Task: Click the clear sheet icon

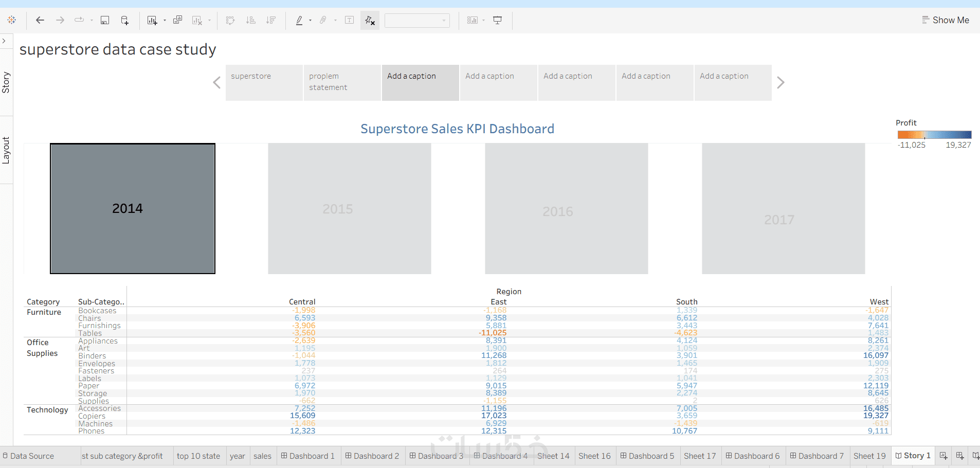Action: 197,20
